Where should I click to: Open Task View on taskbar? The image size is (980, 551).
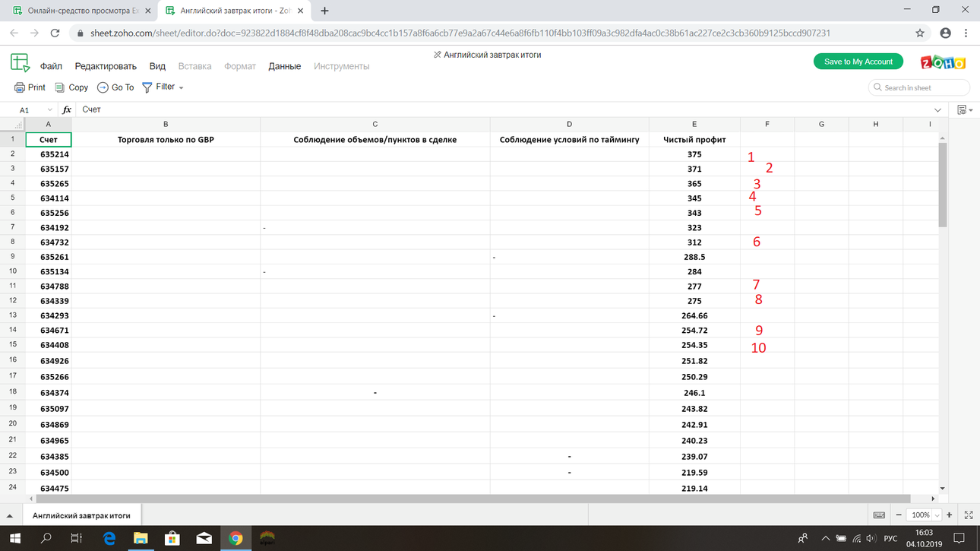coord(76,538)
